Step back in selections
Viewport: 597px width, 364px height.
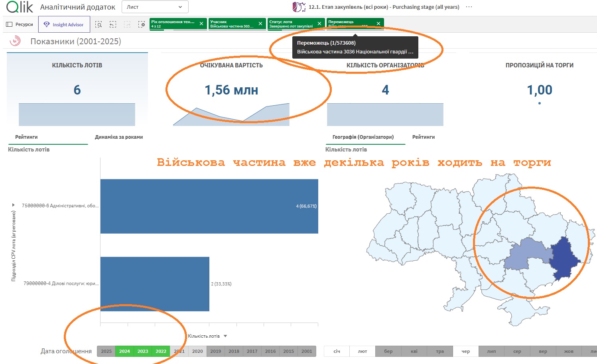[113, 24]
